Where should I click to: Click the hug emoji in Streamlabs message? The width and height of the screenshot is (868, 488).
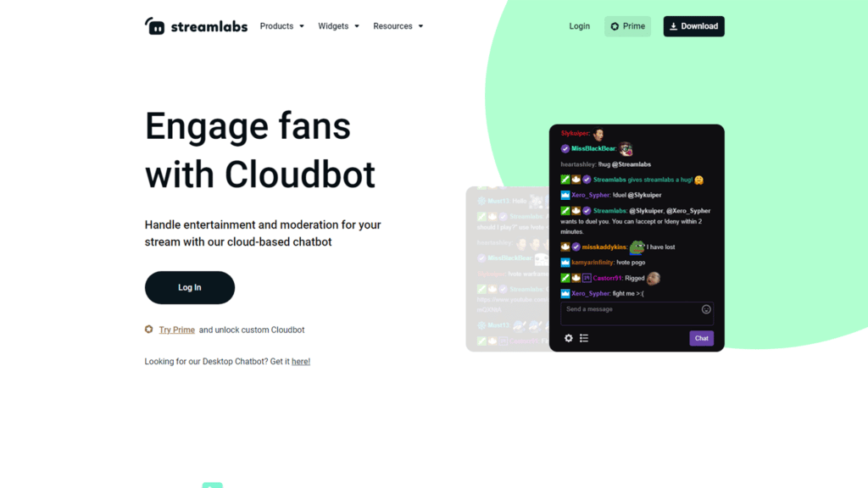coord(698,180)
